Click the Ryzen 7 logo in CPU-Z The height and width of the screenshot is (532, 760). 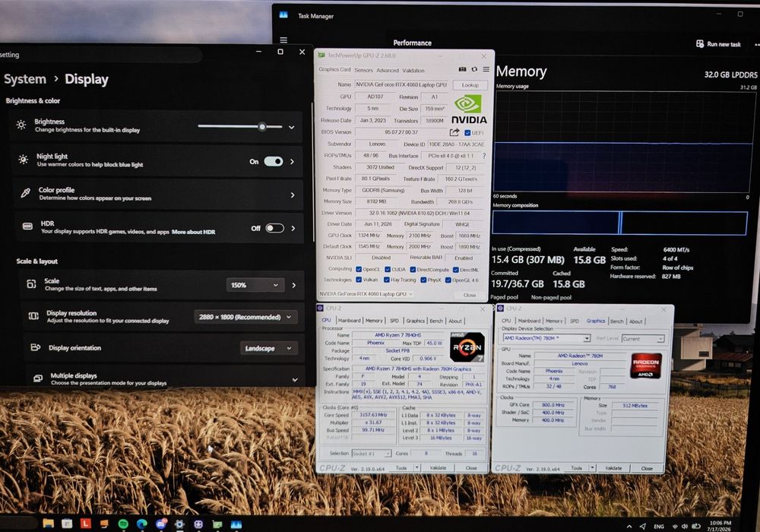pyautogui.click(x=467, y=347)
